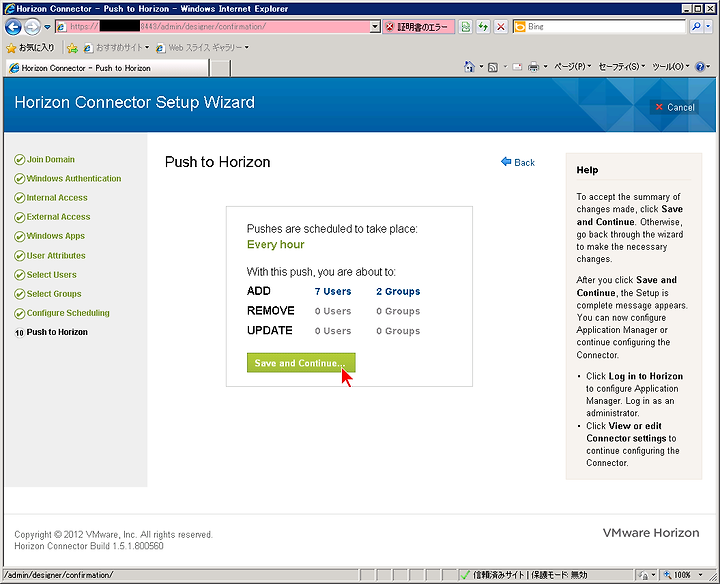Click Cancel in the wizard header

click(675, 107)
